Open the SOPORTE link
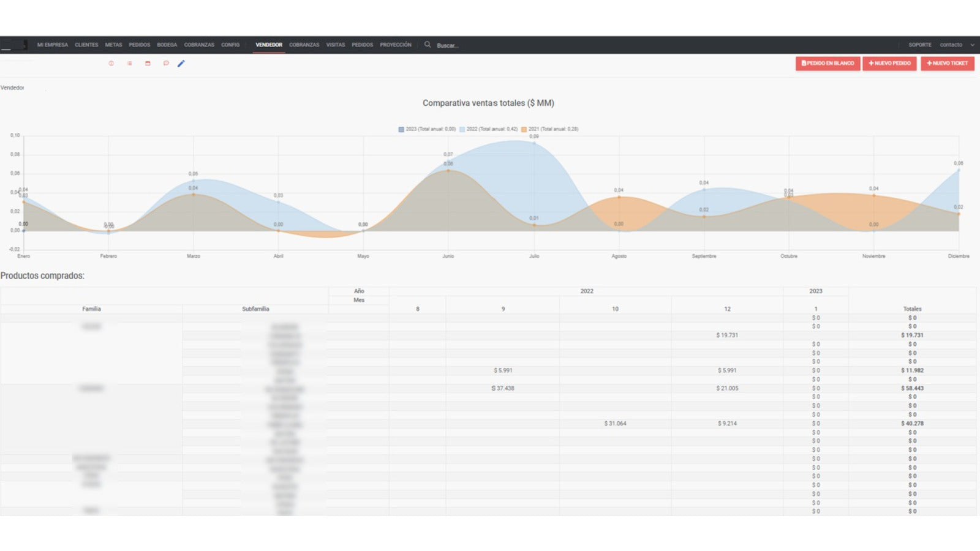The height and width of the screenshot is (551, 980). (920, 45)
